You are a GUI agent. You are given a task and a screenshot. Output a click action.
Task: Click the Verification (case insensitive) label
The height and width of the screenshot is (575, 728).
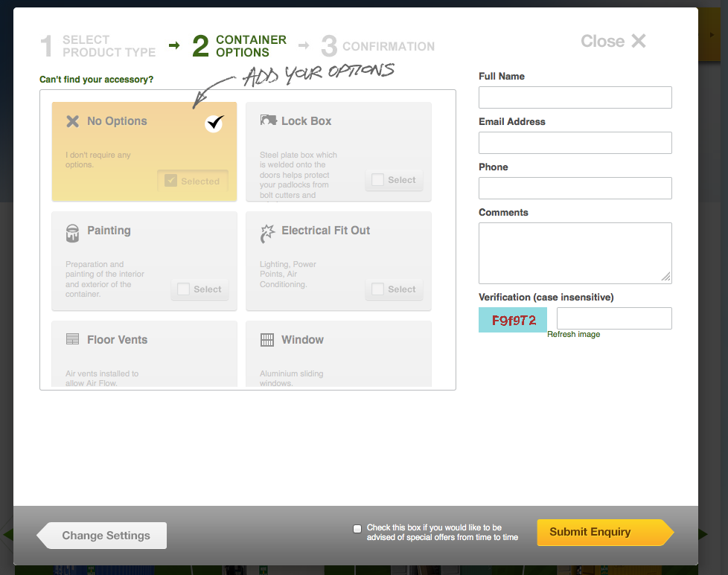pyautogui.click(x=546, y=298)
